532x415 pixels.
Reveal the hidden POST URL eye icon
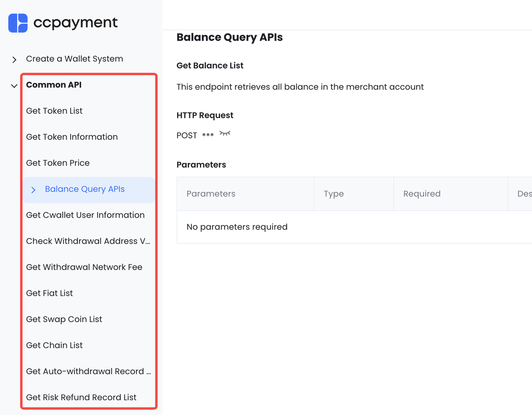(225, 133)
